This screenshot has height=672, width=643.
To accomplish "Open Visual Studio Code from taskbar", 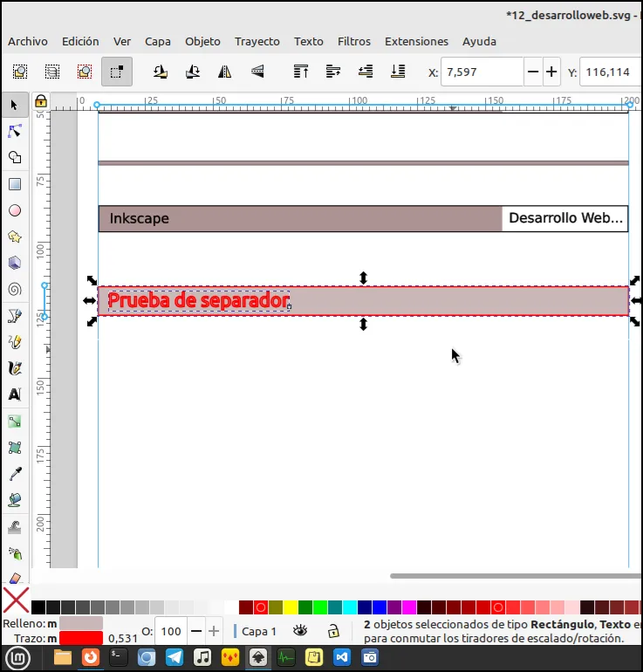I will coord(342,657).
